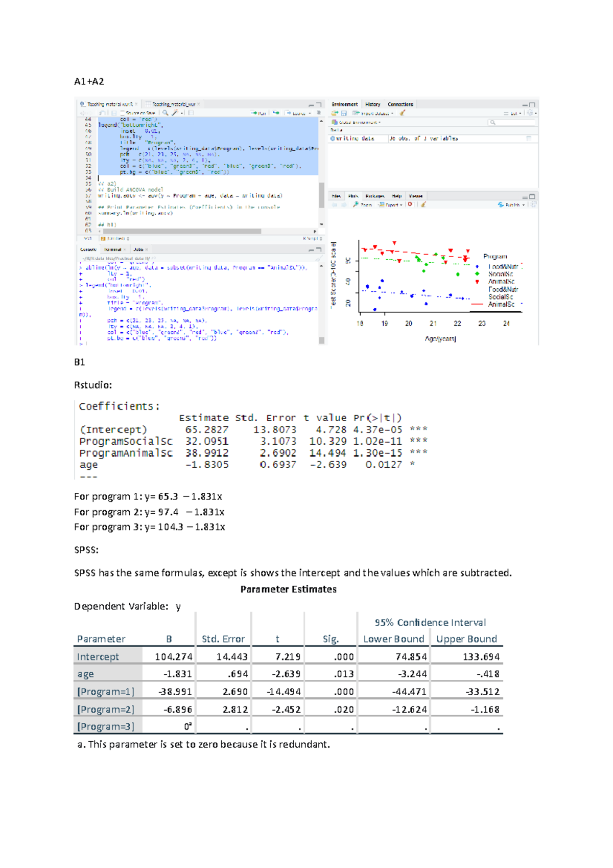Screen dimensions: 613x868
Task: Load workspace folder icon in Environment pane
Action: [335, 113]
